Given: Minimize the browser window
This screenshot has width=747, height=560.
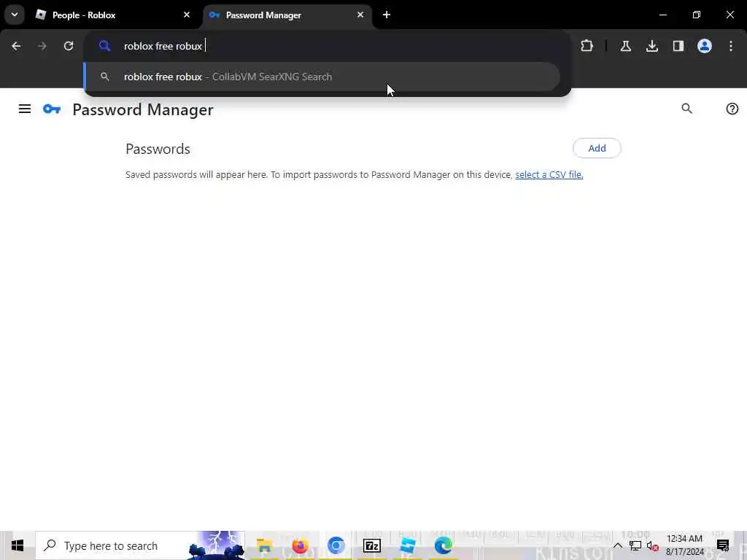Looking at the screenshot, I should pos(663,15).
